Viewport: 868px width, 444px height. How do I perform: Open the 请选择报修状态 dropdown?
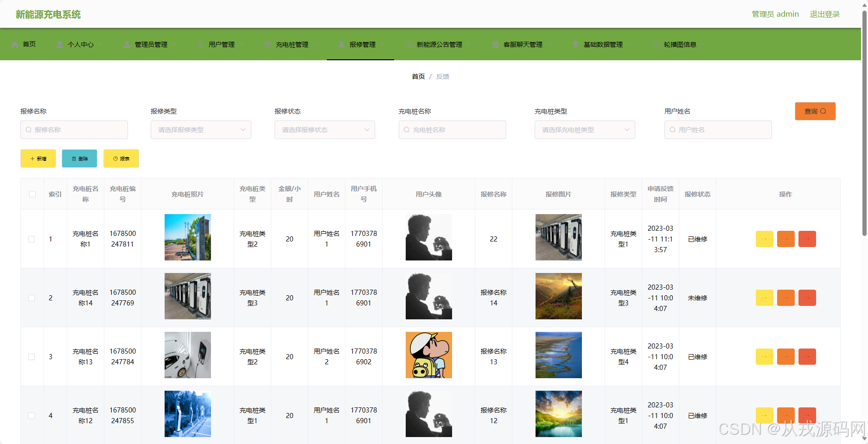(x=325, y=130)
